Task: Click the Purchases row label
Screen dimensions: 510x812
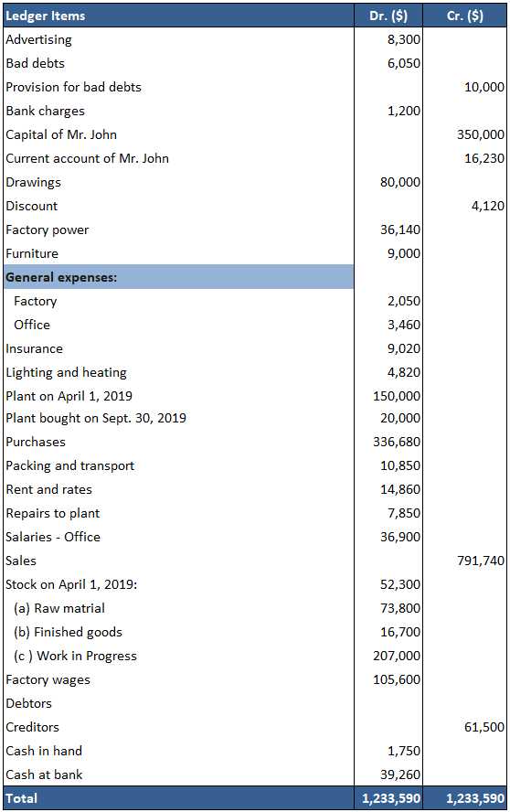Action: 36,443
